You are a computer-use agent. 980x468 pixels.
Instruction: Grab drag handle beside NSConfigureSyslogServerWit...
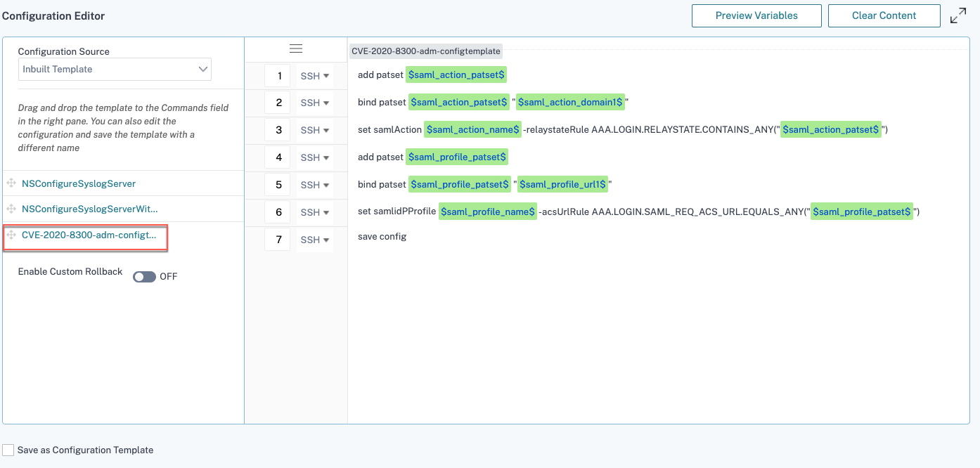[11, 209]
